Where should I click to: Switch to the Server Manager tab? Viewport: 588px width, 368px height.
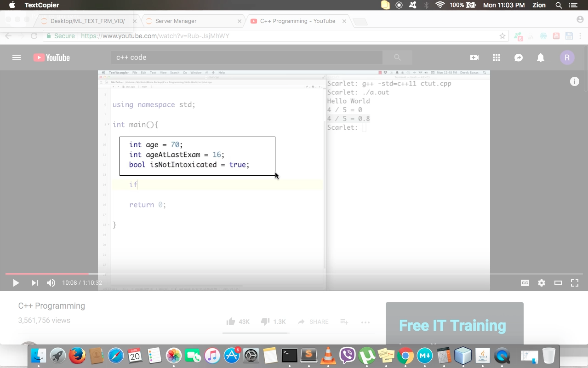[176, 21]
